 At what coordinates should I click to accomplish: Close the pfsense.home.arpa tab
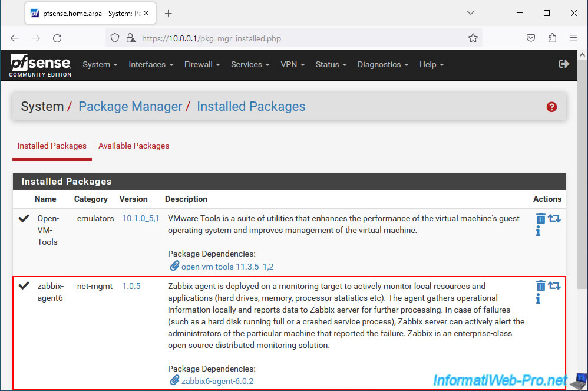point(146,13)
